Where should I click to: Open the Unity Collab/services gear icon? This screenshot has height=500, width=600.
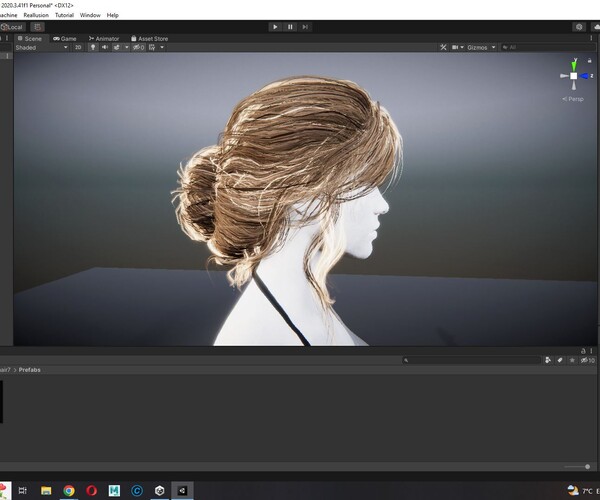579,27
